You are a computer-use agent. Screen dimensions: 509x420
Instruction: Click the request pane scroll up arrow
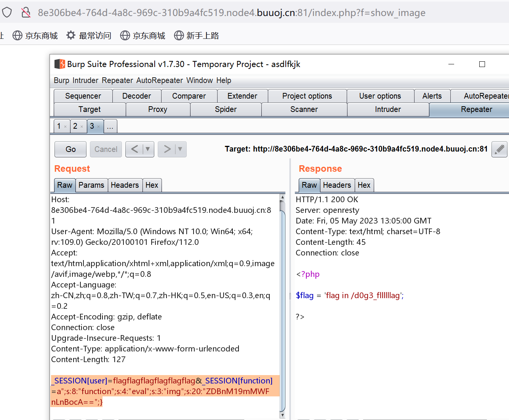(x=282, y=197)
